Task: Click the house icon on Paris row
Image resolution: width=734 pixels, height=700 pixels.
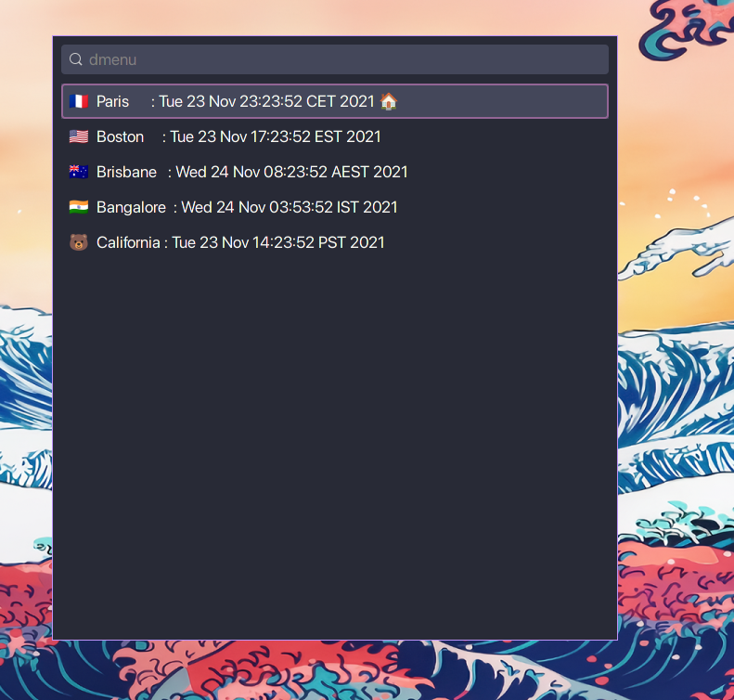Action: point(389,101)
